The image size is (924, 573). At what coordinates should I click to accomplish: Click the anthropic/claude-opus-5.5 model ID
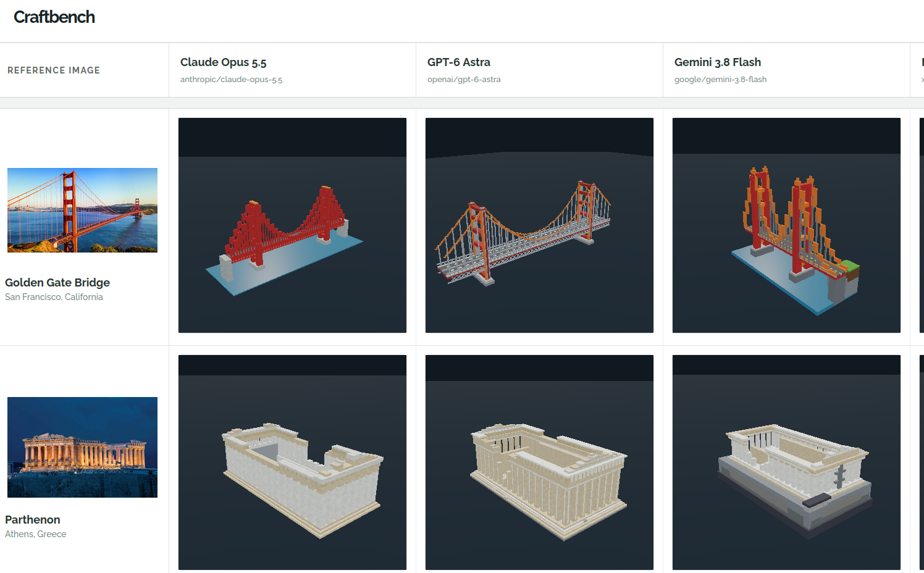(232, 80)
